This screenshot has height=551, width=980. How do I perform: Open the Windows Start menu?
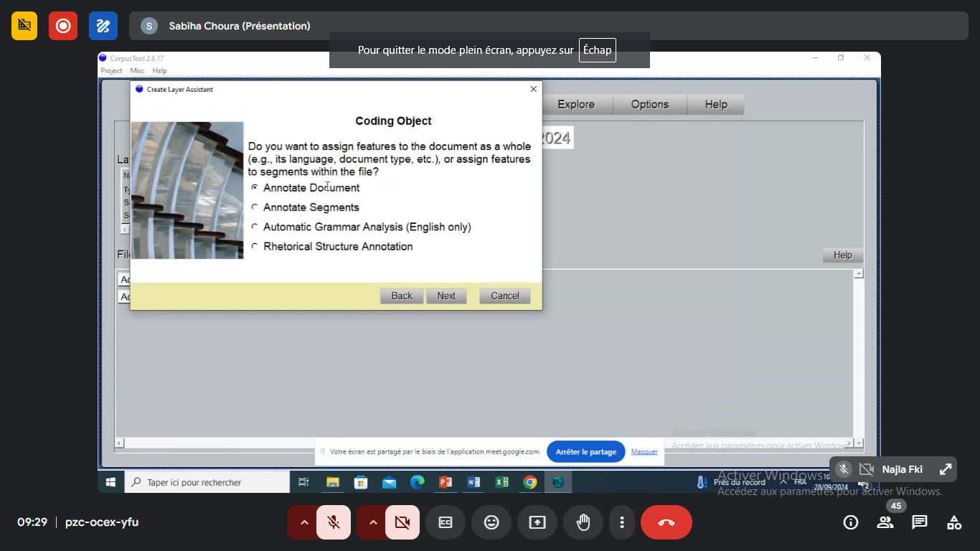(x=111, y=482)
